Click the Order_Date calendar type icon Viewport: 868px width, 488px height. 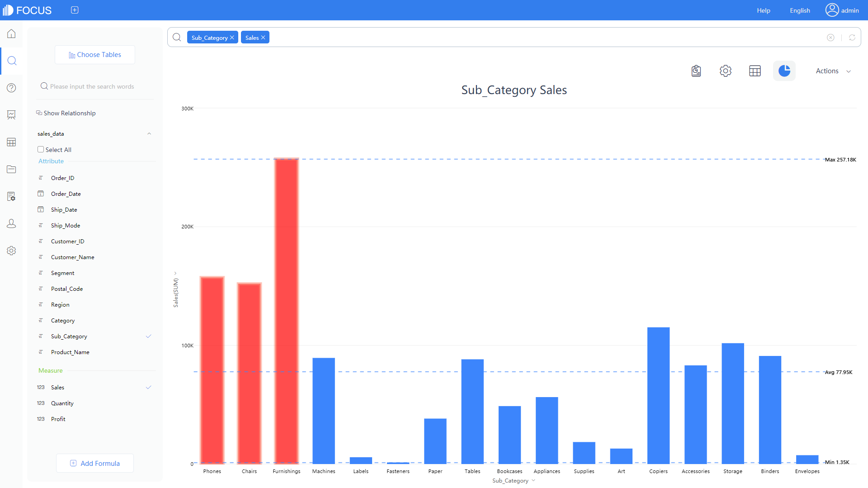pos(41,194)
